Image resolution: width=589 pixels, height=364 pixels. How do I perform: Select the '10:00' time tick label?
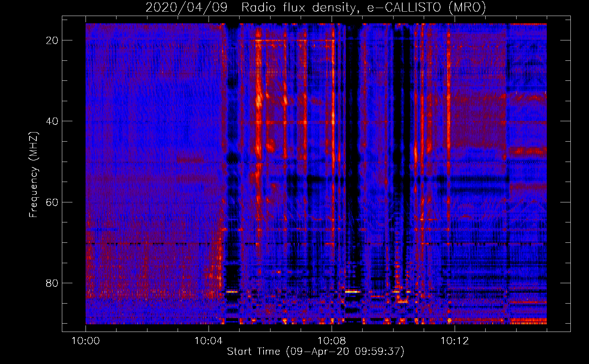click(x=86, y=341)
